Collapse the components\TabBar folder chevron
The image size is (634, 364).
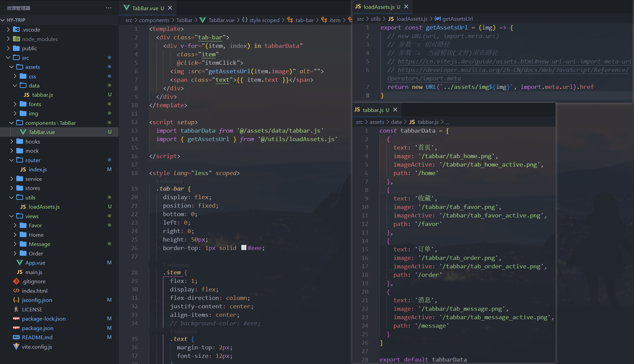pyautogui.click(x=12, y=123)
